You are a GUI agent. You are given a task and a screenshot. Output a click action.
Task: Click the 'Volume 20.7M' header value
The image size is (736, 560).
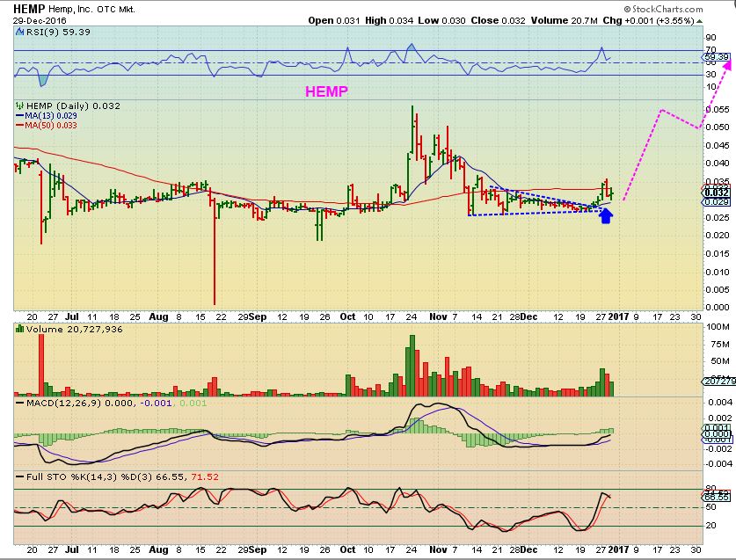[565, 20]
